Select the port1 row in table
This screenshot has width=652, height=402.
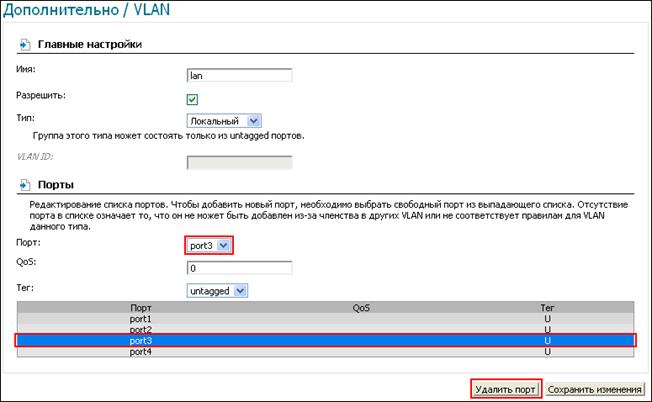point(325,318)
